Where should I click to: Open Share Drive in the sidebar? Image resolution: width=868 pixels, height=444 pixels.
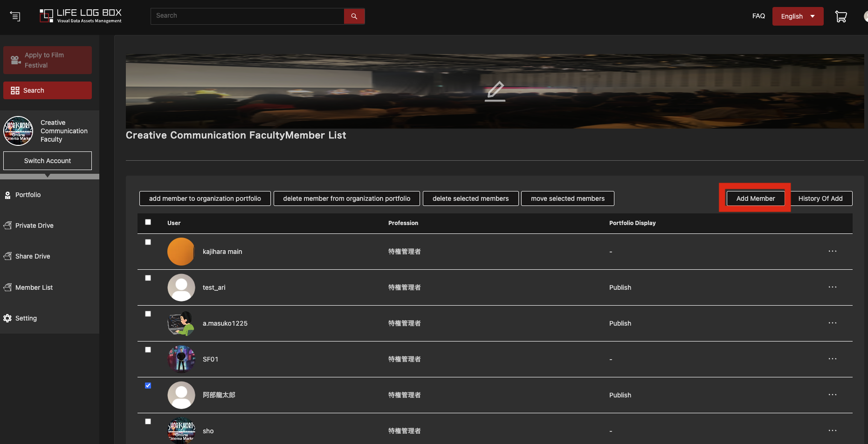pos(32,256)
